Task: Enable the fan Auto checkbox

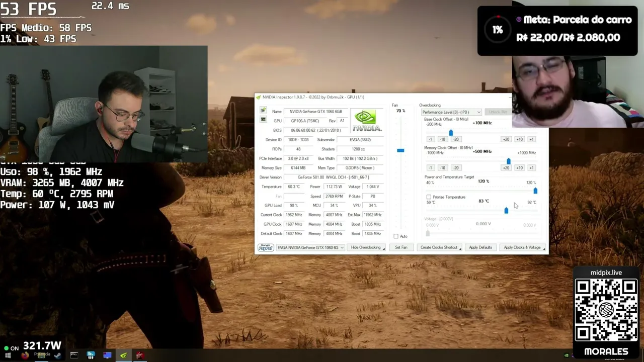Action: [x=396, y=236]
